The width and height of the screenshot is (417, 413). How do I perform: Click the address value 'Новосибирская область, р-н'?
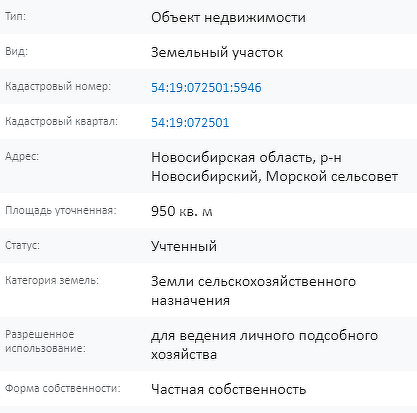tap(246, 157)
